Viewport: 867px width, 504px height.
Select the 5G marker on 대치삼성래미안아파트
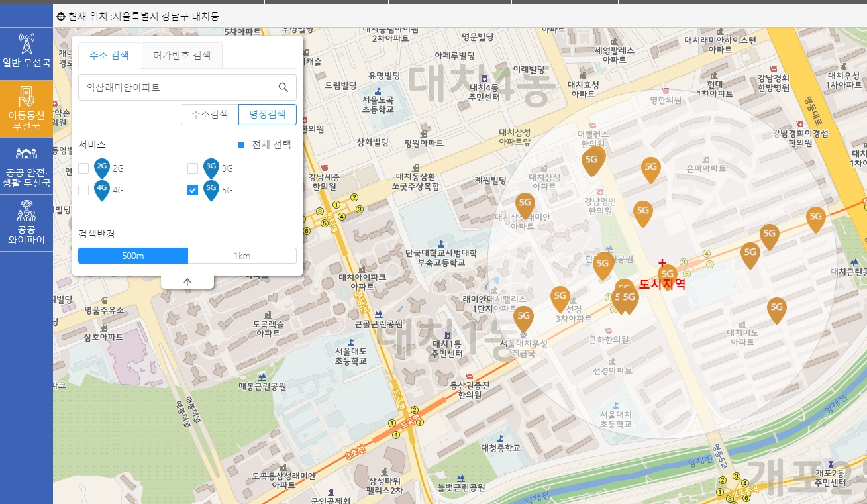tap(525, 205)
